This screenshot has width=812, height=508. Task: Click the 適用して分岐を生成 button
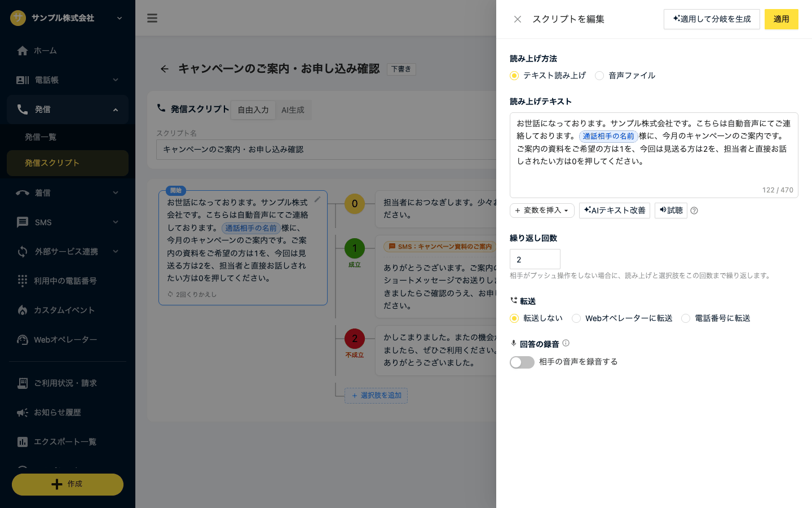pos(712,19)
